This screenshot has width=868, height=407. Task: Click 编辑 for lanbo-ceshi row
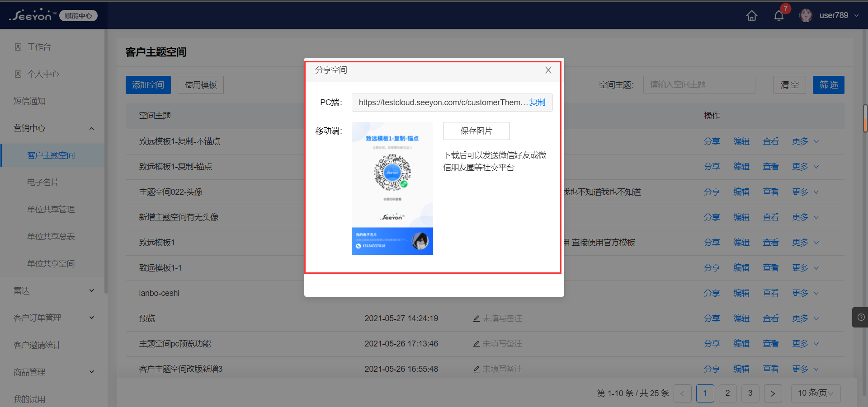(741, 293)
